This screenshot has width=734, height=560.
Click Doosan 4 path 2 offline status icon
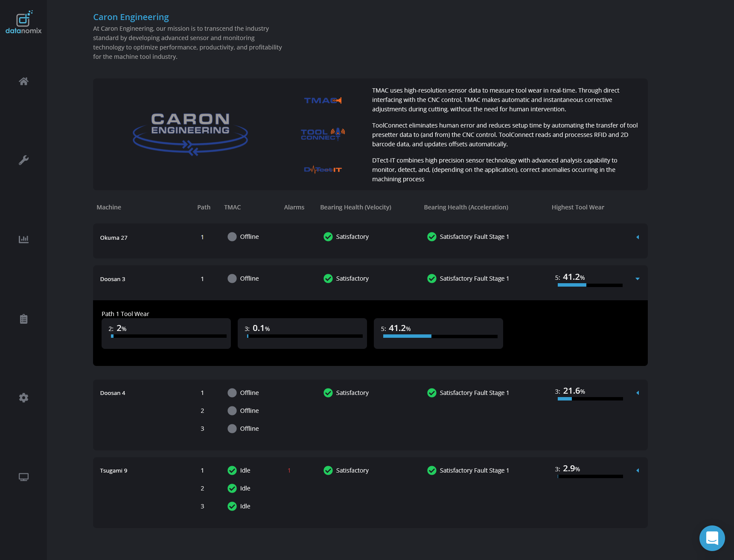pyautogui.click(x=232, y=411)
